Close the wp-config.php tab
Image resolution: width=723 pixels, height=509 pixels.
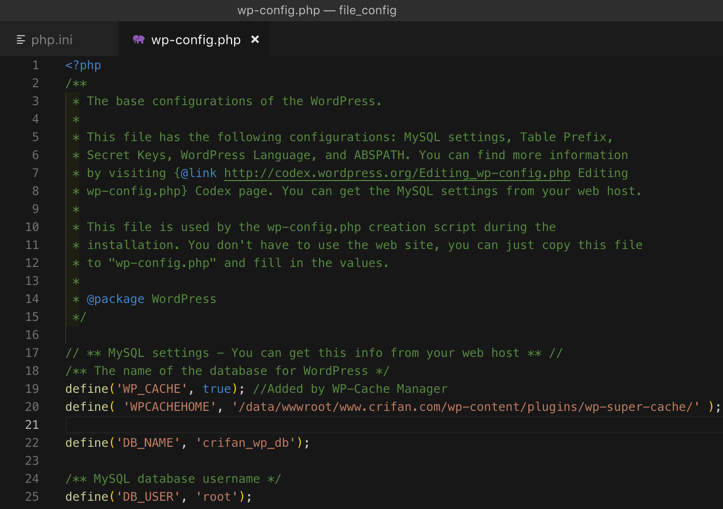pos(255,40)
